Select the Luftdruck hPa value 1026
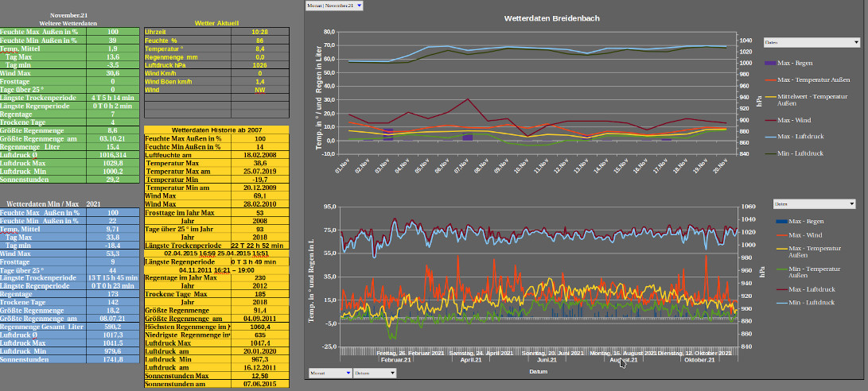This screenshot has height=391, width=868. pos(259,65)
